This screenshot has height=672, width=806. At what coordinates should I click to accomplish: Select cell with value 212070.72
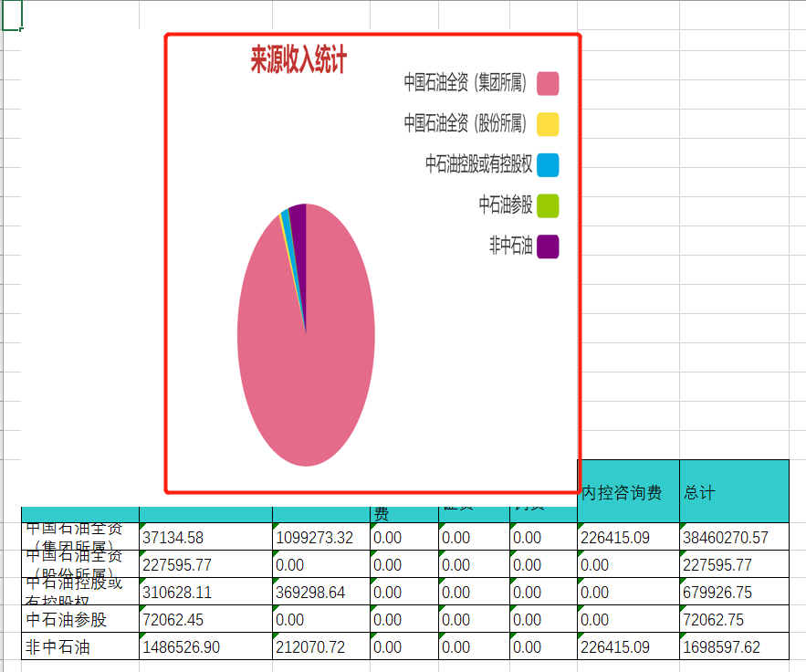321,646
